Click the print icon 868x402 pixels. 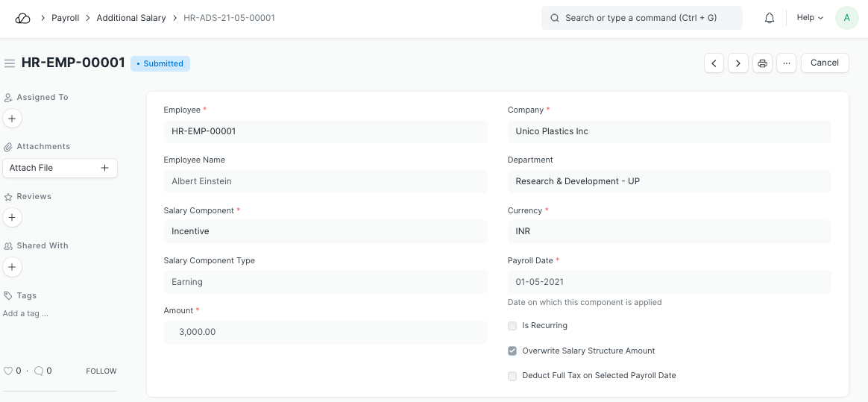[762, 63]
